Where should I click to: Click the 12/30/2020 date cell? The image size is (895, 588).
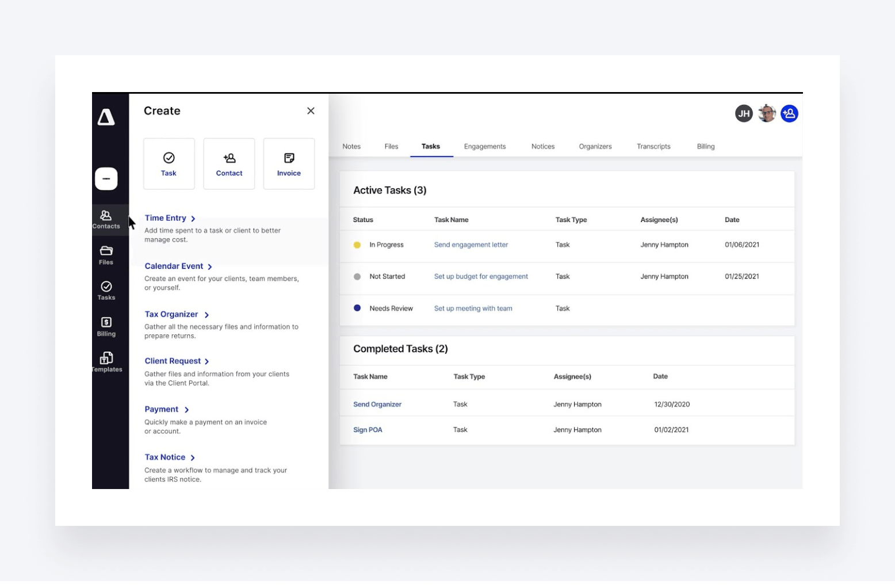pyautogui.click(x=672, y=404)
